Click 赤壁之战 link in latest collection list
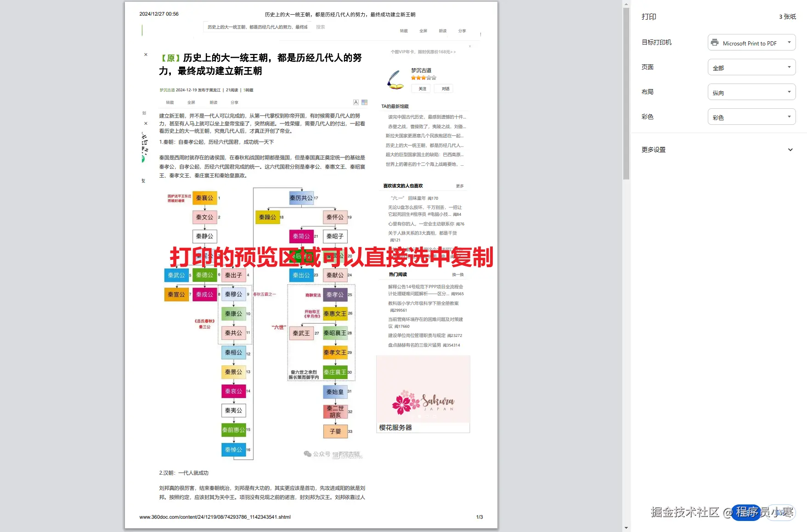Viewport: 807px width, 532px height. [x=427, y=126]
